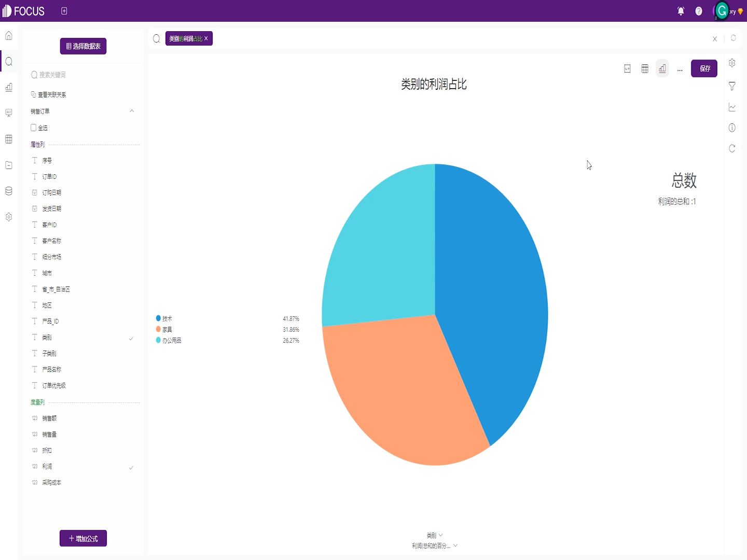Open the 类别 axis dropdown below chart

pyautogui.click(x=435, y=535)
